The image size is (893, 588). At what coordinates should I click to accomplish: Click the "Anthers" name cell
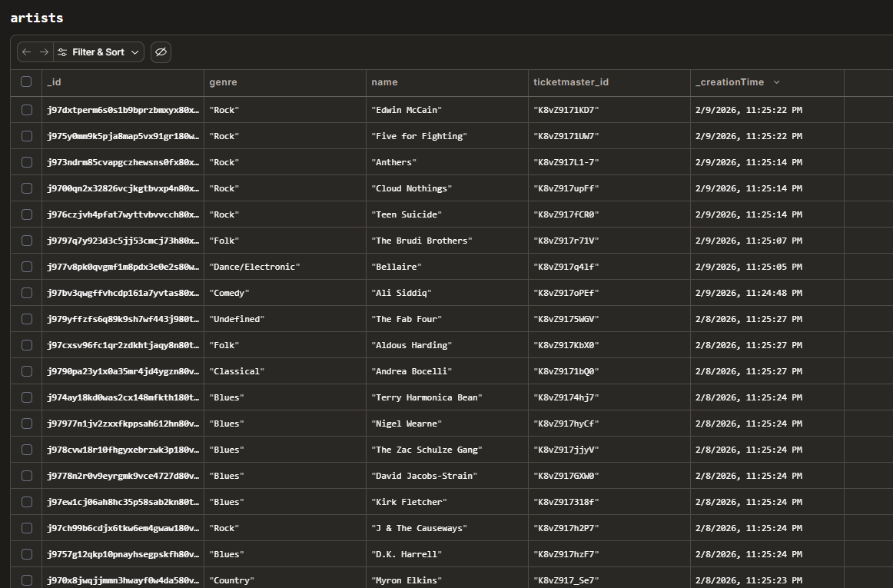pyautogui.click(x=447, y=162)
